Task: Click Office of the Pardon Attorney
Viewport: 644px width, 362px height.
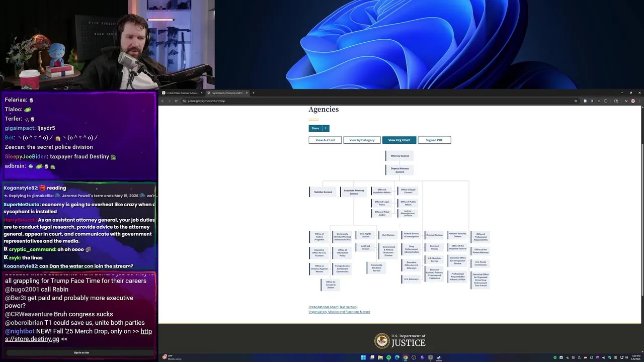Action: coord(480,250)
